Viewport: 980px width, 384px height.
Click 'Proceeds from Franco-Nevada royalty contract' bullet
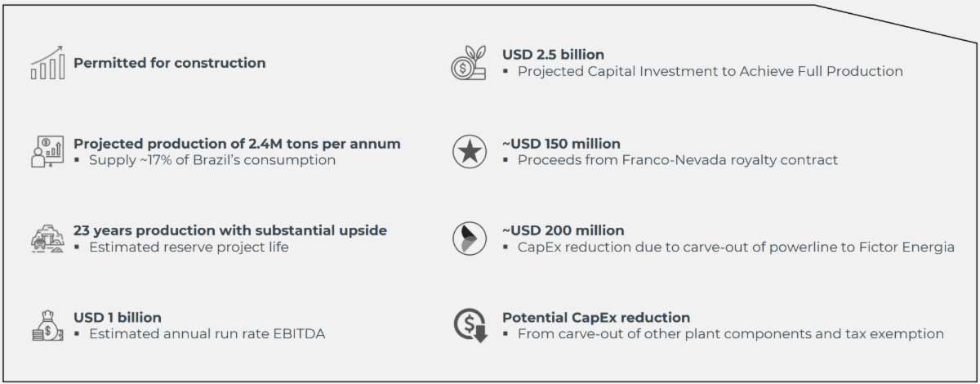point(677,160)
